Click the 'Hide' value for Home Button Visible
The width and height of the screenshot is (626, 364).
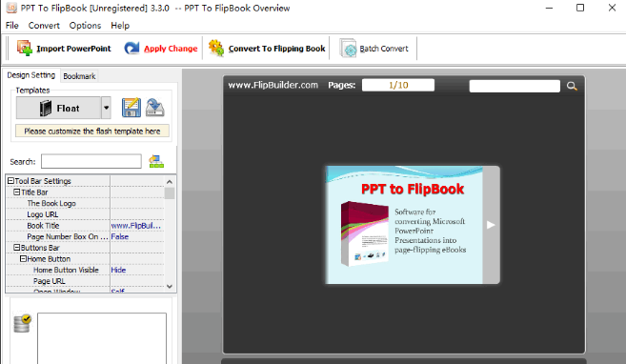pyautogui.click(x=118, y=270)
